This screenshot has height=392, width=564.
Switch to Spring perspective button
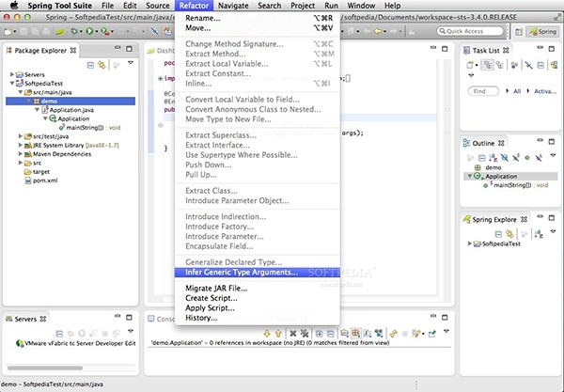click(x=543, y=32)
